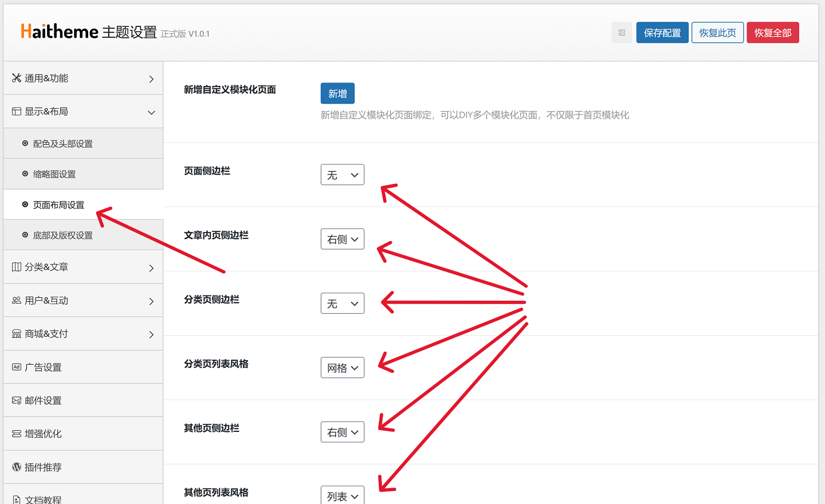Click the WordPress icon beside 插件推荐
Viewport: 825px width, 504px height.
pos(17,467)
